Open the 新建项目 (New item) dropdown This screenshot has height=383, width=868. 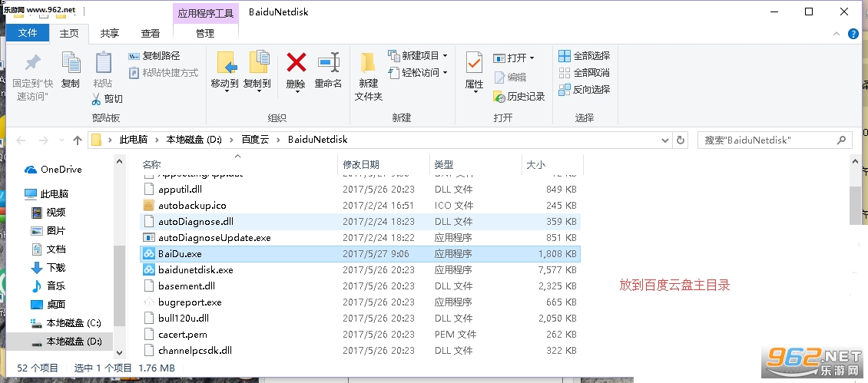(x=418, y=56)
